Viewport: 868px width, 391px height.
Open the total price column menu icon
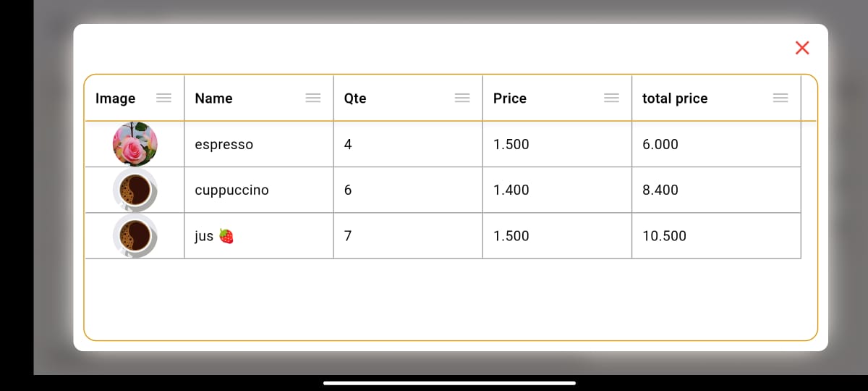(x=780, y=98)
